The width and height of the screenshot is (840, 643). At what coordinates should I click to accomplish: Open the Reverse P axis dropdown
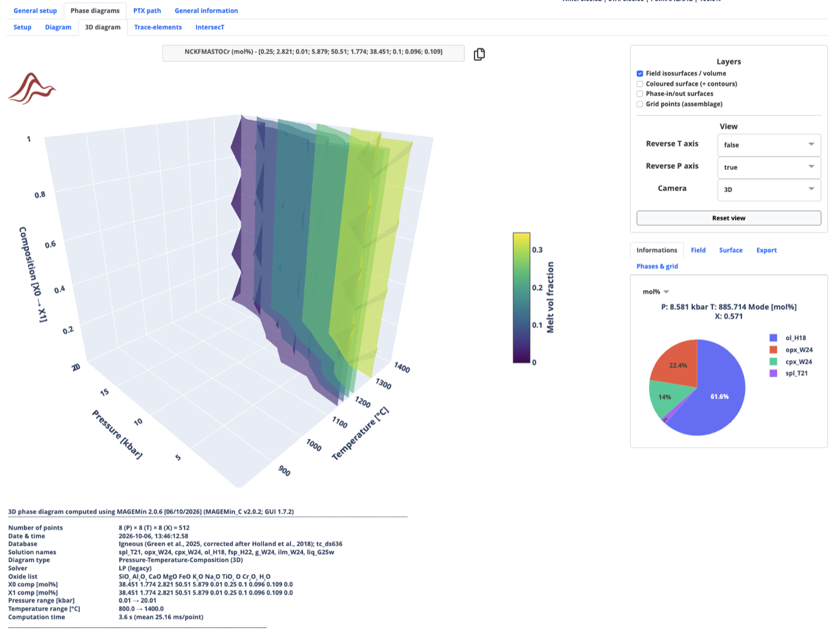(x=769, y=168)
